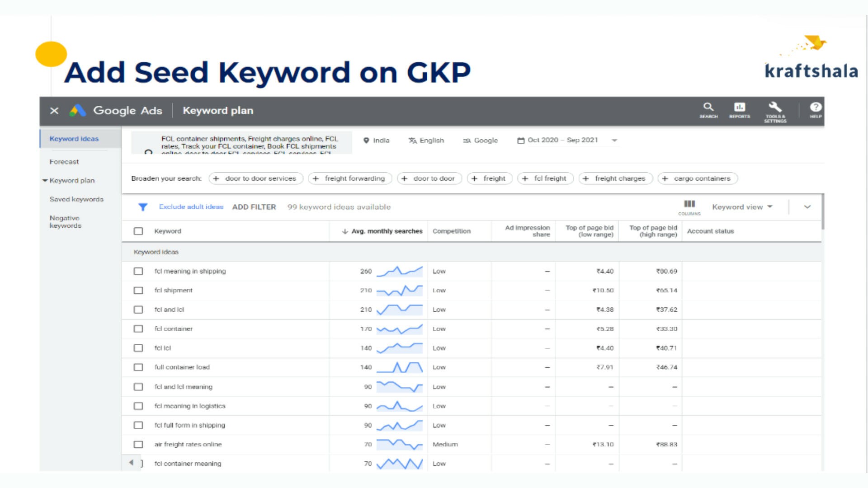This screenshot has width=868, height=488.
Task: Click the Competition column header
Action: (452, 231)
